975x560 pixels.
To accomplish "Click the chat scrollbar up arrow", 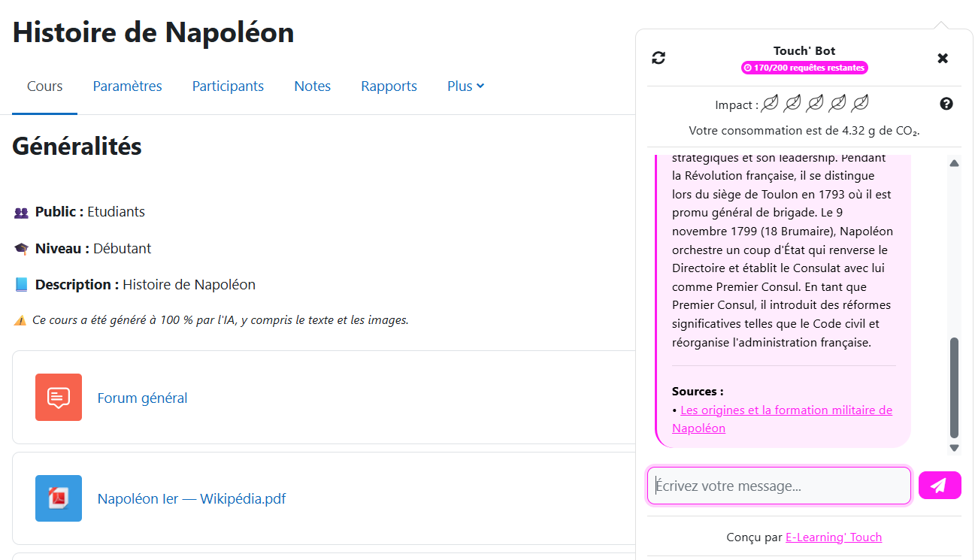I will tap(954, 163).
